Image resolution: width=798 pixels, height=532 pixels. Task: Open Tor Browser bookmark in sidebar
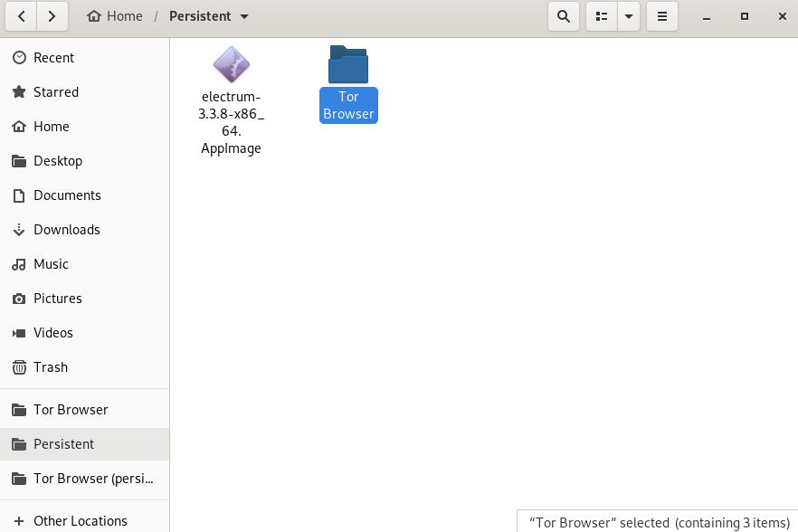point(84,410)
